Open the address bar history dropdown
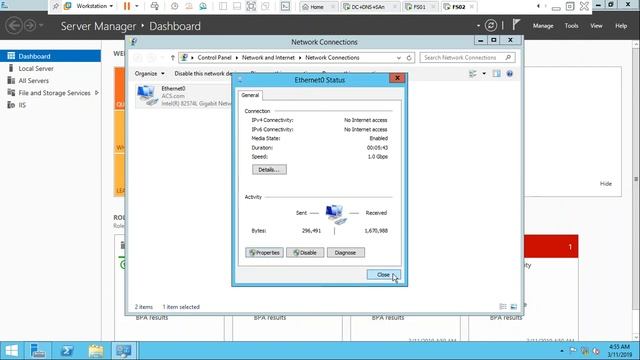Image resolution: width=640 pixels, height=360 pixels. (399, 58)
